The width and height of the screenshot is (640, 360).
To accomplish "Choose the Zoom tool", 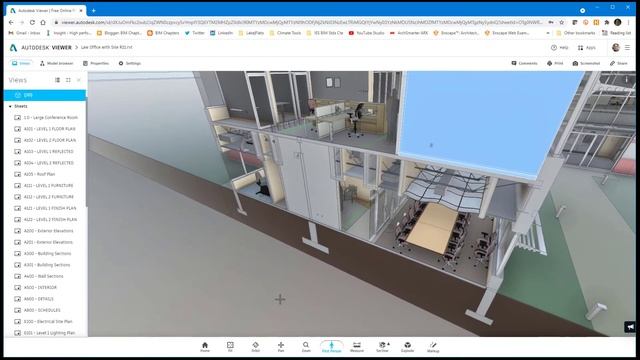I will pos(306,347).
